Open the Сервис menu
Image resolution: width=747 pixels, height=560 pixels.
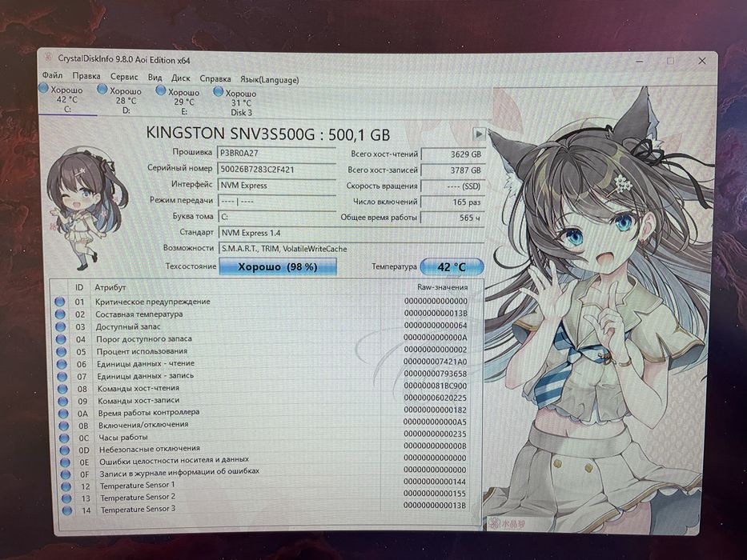pos(124,77)
